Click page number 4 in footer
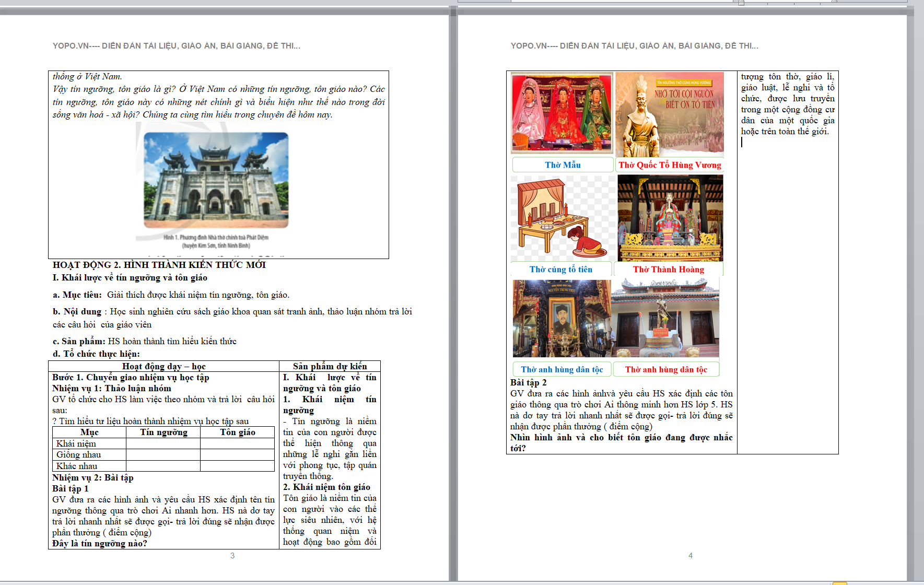 [x=691, y=555]
